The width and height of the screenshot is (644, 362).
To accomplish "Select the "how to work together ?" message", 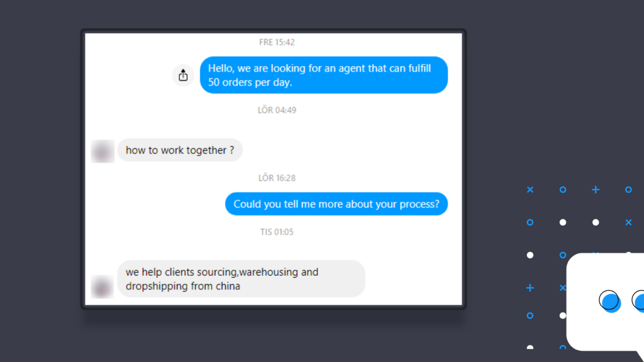I will [180, 150].
